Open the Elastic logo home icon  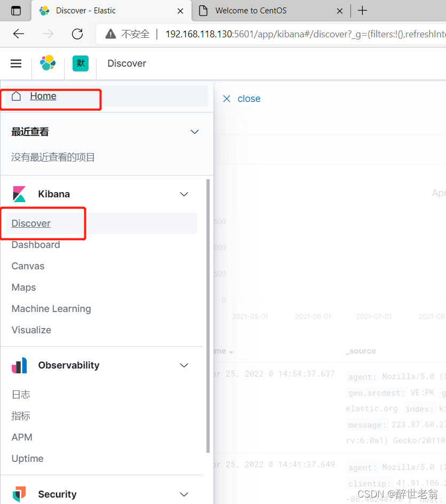point(48,63)
